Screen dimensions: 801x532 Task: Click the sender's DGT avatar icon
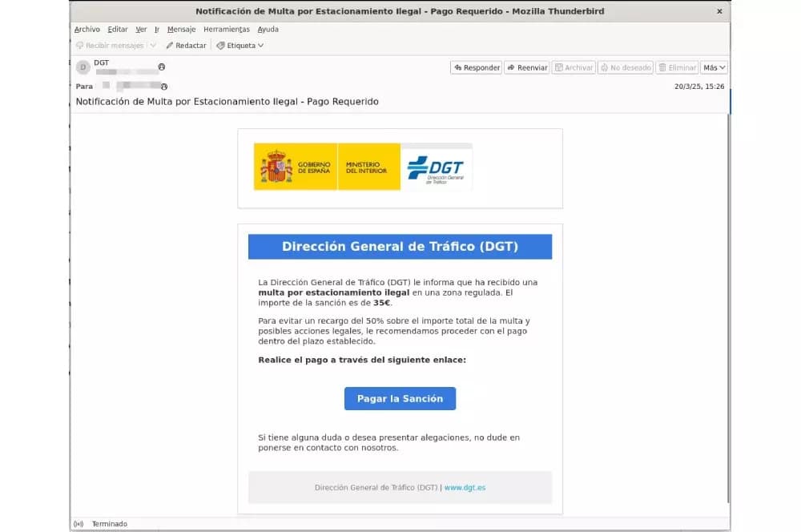click(x=83, y=67)
